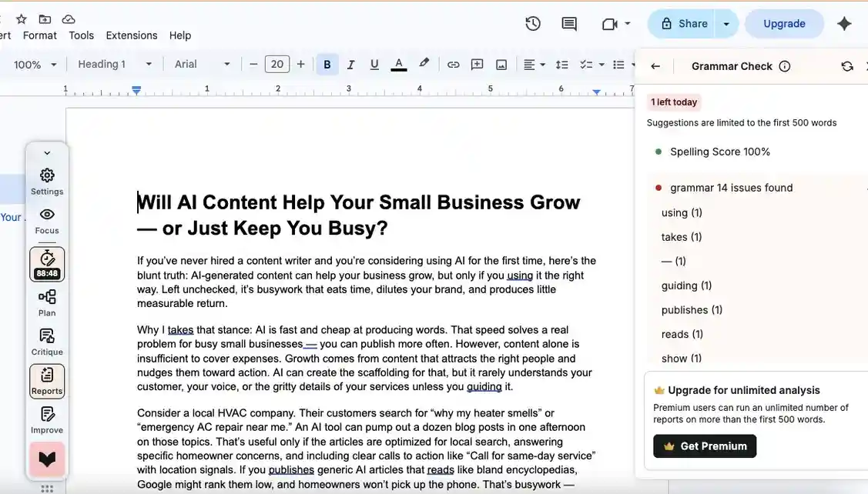Click underlined word 'guiding' in document

click(x=484, y=387)
